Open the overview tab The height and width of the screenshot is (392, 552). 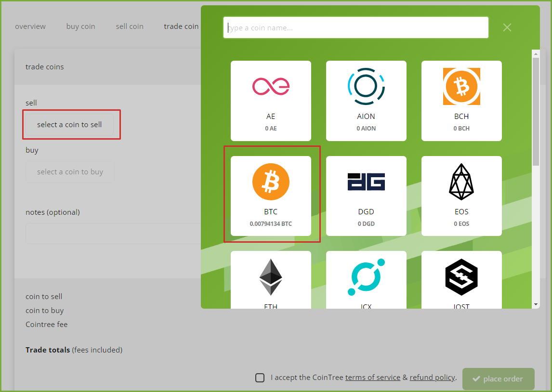coord(30,26)
